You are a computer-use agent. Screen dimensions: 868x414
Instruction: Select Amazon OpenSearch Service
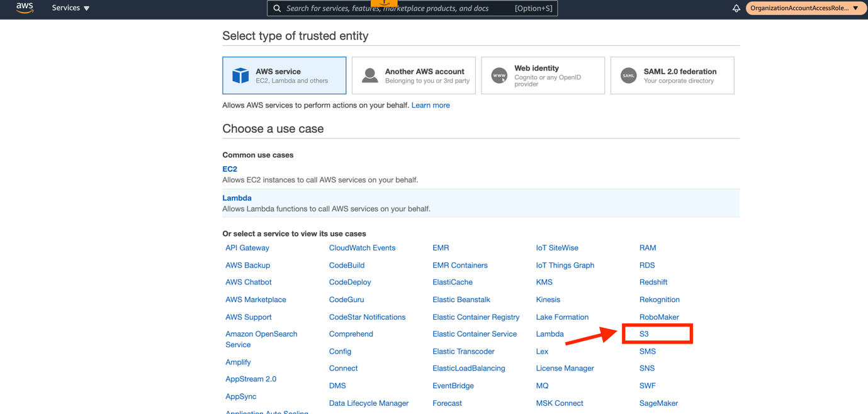(261, 339)
